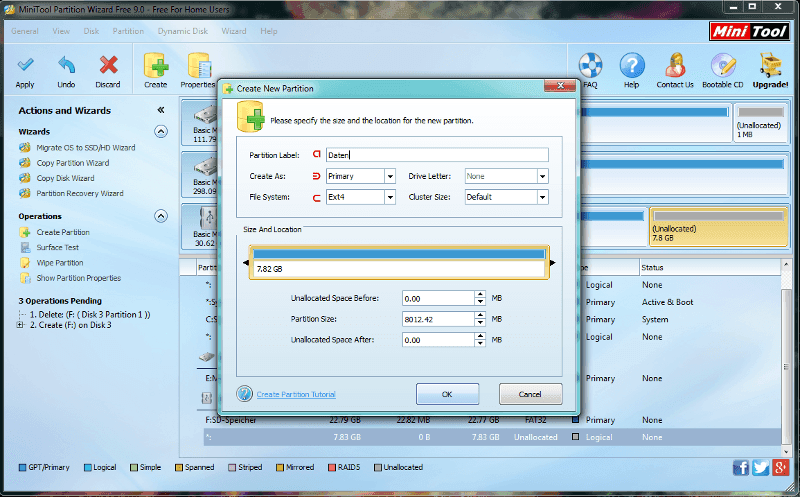This screenshot has width=800, height=497.
Task: Click the help icon beside Create Partition Tutorial
Action: point(244,393)
